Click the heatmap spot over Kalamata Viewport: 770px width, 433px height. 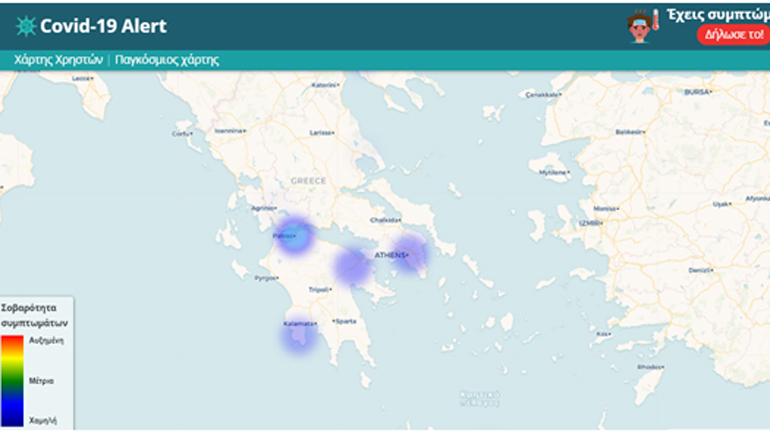(x=299, y=334)
